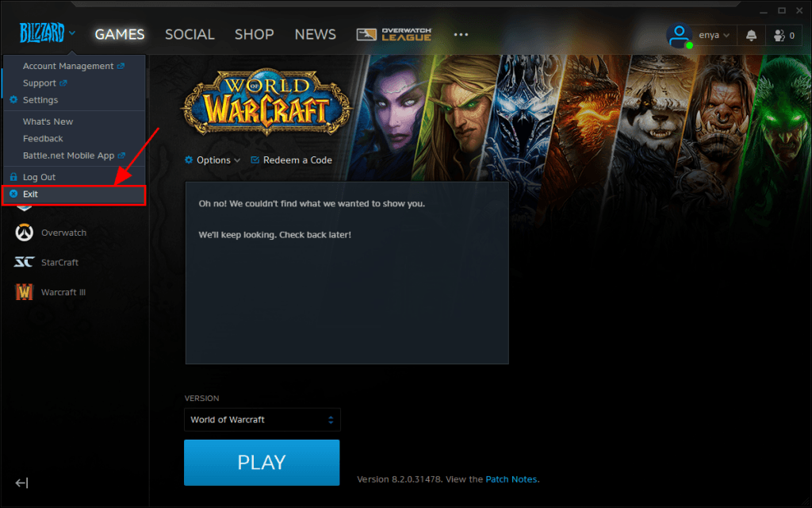Open the World of Warcraft version dropdown
Image resolution: width=812 pixels, height=508 pixels.
(262, 419)
